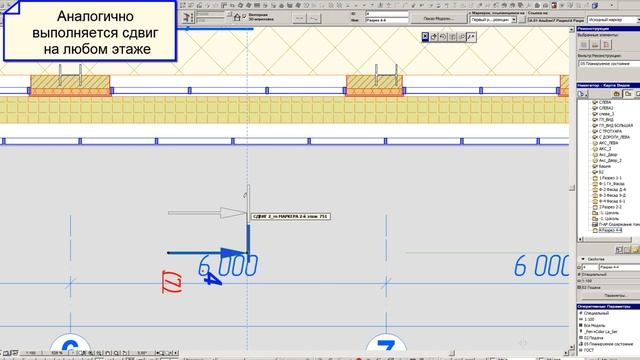Select fifth icon in floating pet palette
The width and height of the screenshot is (640, 360).
point(462,37)
